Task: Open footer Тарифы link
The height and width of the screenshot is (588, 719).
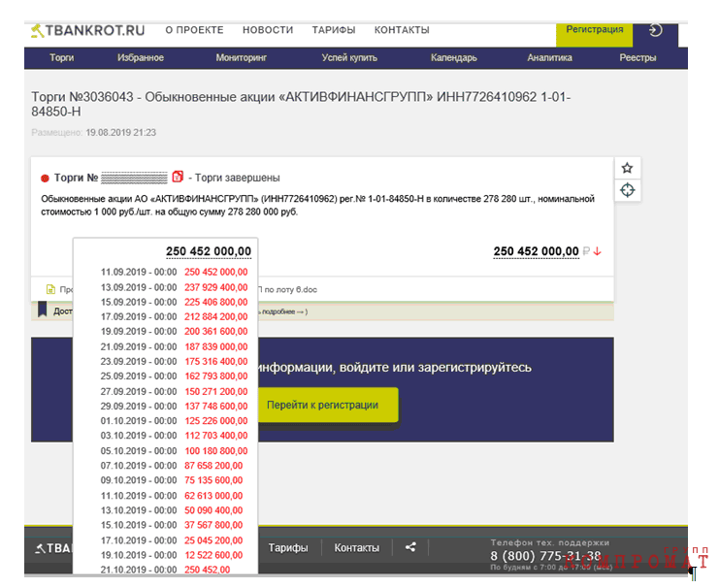Action: 288,548
